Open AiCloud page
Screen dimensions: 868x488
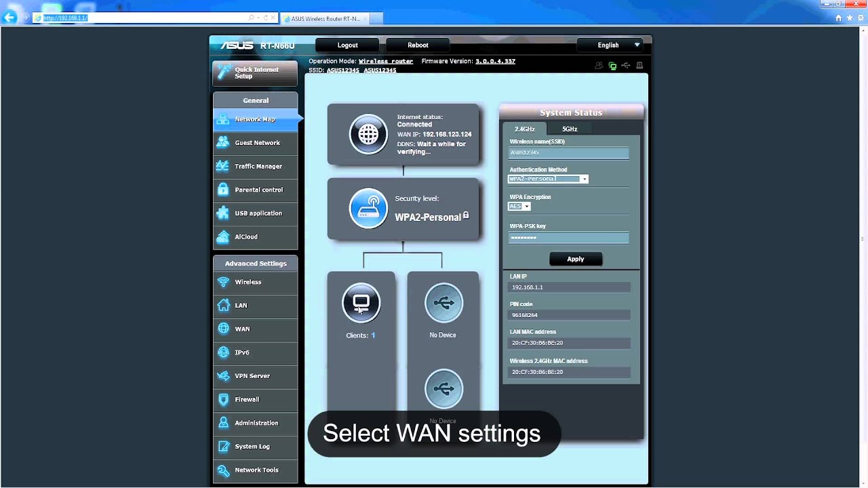tap(255, 237)
